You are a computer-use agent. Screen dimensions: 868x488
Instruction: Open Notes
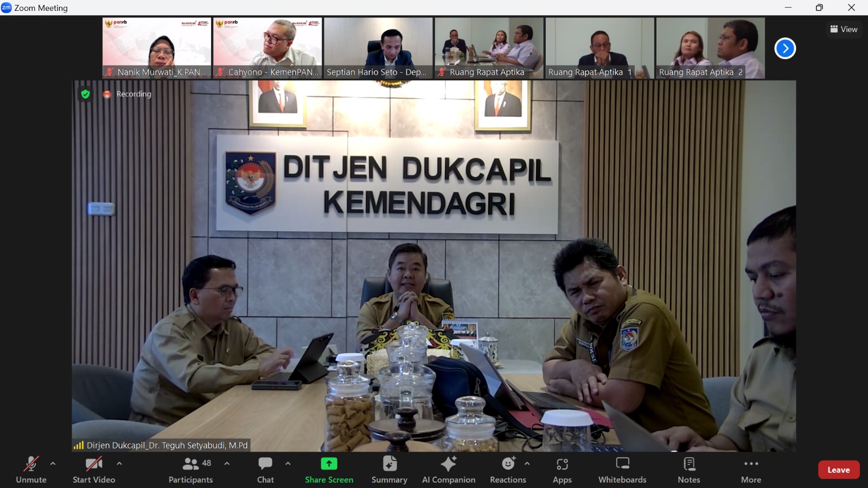[689, 470]
